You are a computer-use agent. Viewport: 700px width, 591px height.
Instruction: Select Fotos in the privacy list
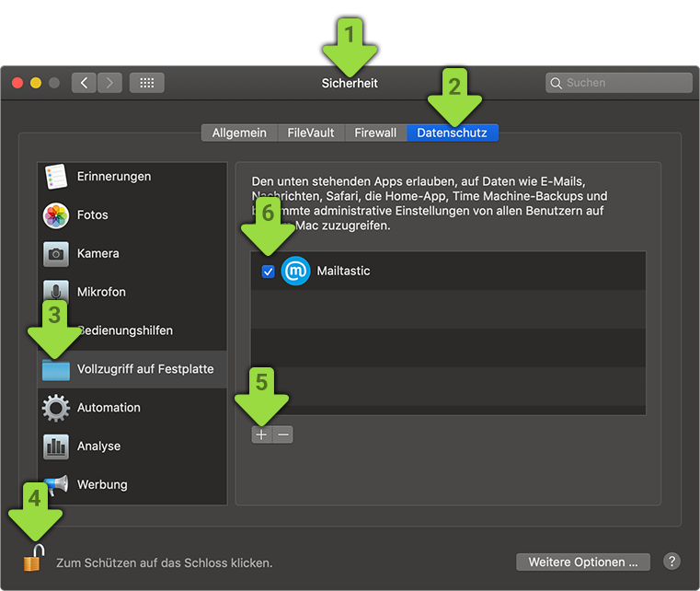[x=132, y=215]
